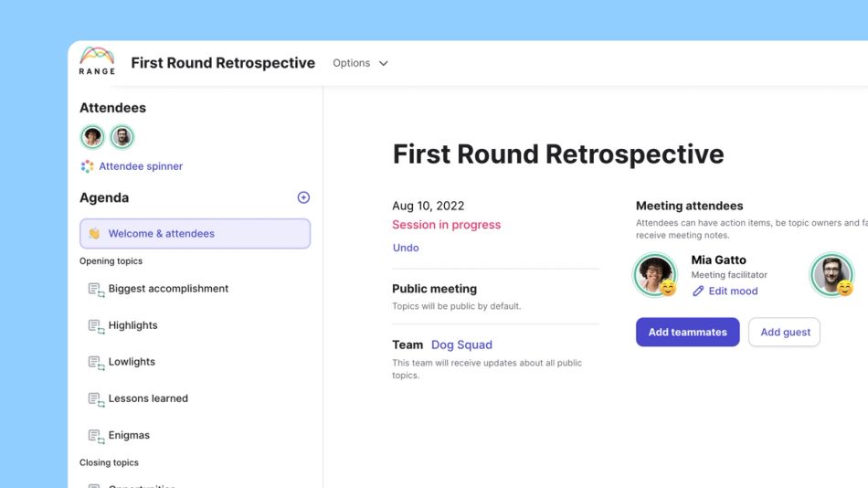Click the Edit mood pencil icon
Image resolution: width=868 pixels, height=488 pixels.
tap(698, 292)
